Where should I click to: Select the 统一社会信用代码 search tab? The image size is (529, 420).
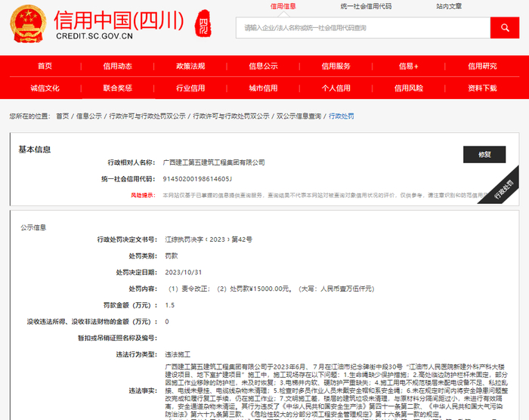click(366, 6)
